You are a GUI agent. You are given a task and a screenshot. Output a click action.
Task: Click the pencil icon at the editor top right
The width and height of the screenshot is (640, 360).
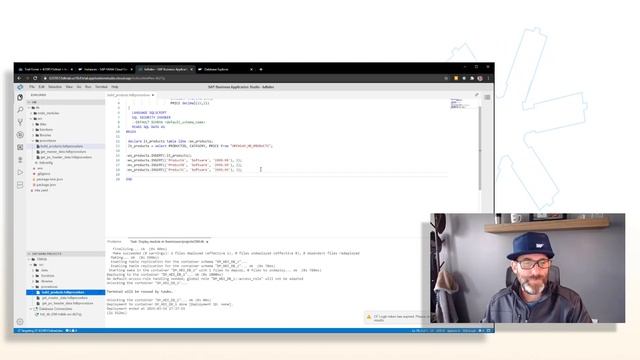(476, 95)
